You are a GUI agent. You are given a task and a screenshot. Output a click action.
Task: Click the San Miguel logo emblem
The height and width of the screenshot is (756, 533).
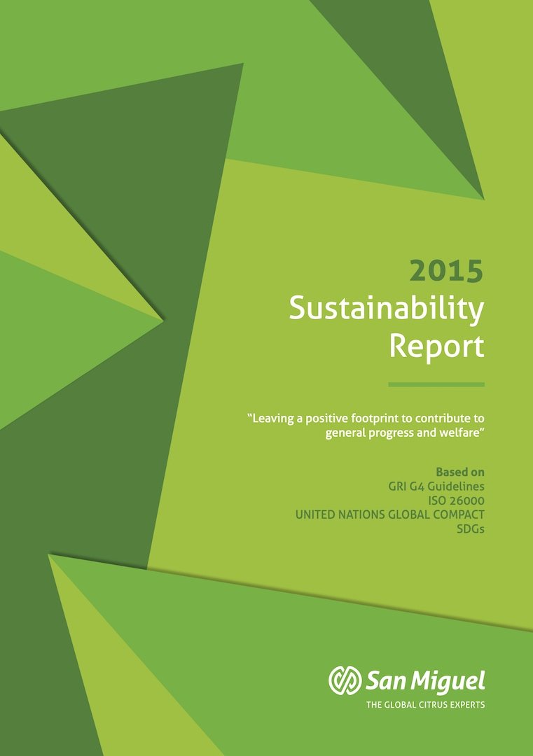click(345, 680)
